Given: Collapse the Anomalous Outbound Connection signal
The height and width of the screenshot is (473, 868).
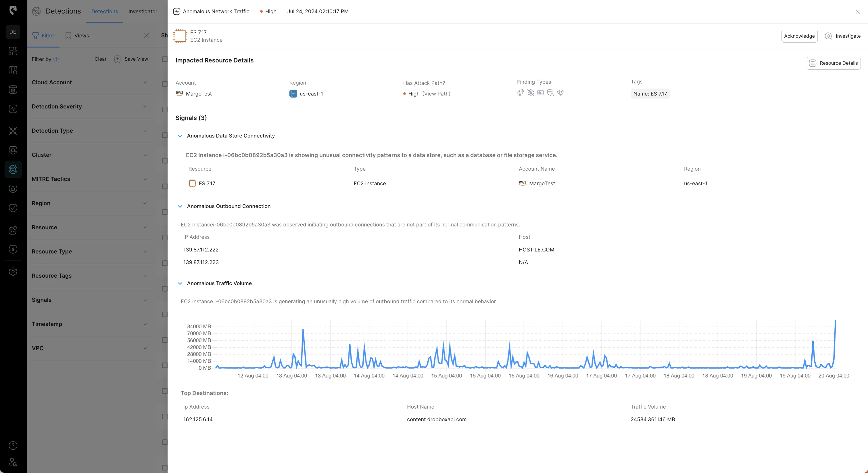Looking at the screenshot, I should pos(180,206).
